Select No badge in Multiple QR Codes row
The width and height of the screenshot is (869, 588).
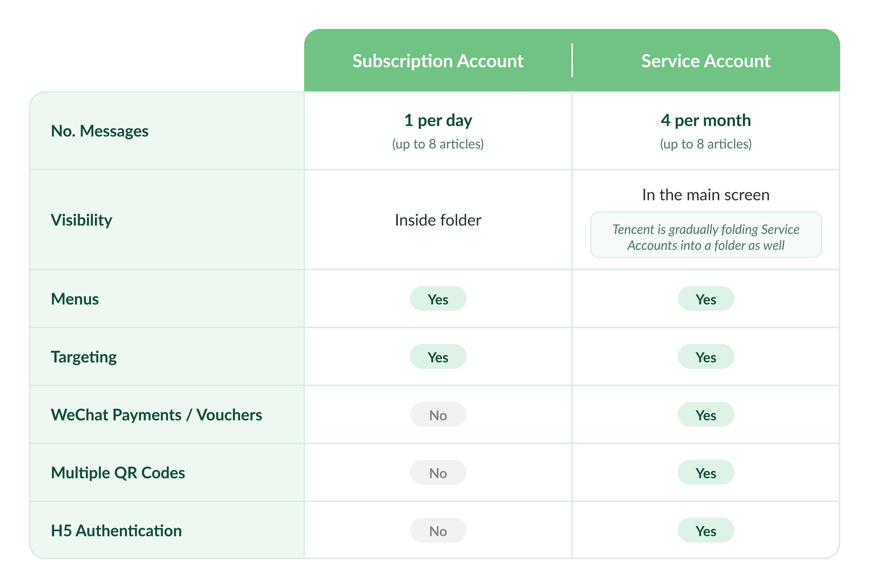(438, 472)
